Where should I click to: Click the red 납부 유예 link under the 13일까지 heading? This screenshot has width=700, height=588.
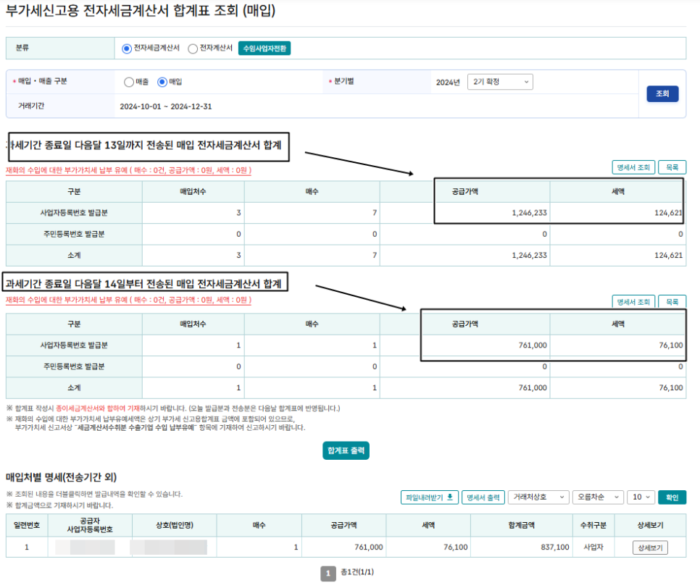(x=128, y=170)
